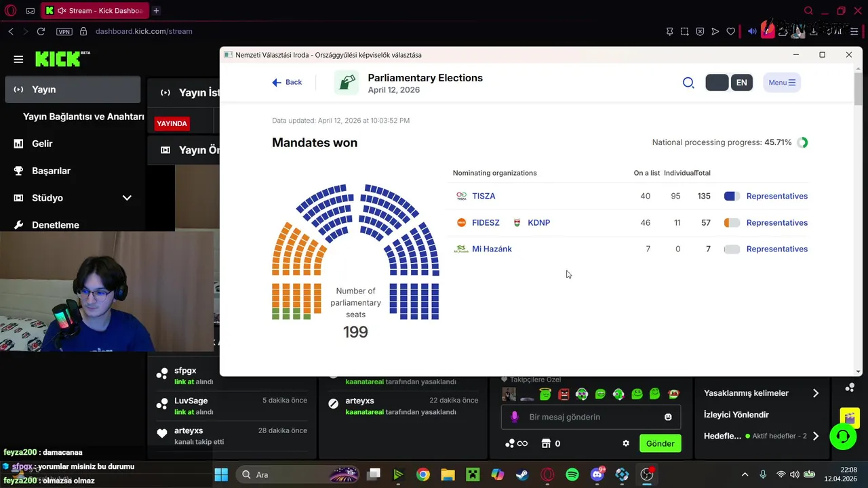Open the KDNP party link

538,222
